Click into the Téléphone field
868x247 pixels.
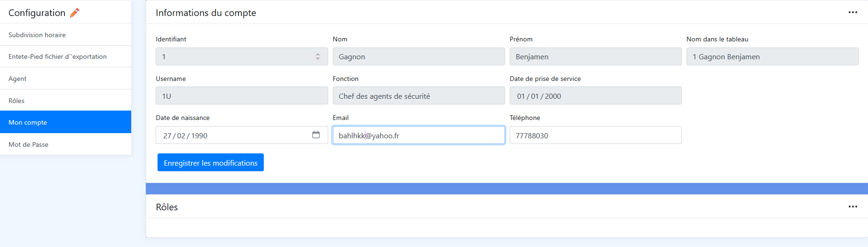(596, 135)
